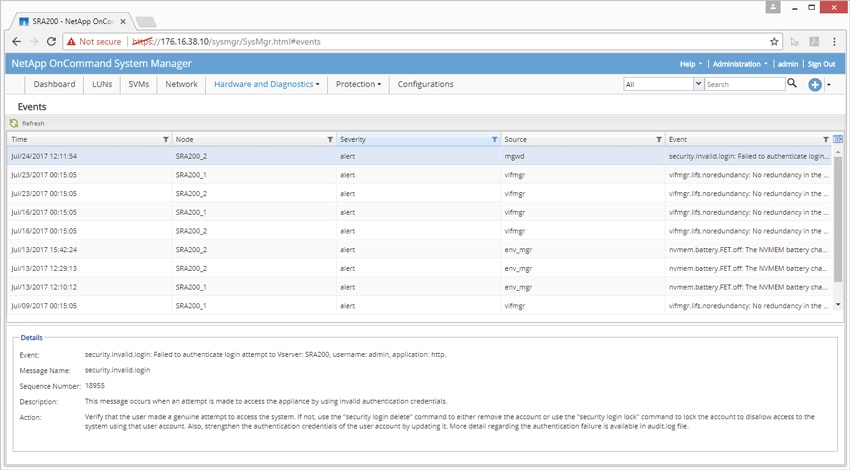Select the Jul/24/2017 12:11:54 event row
This screenshot has width=850, height=470.
419,156
